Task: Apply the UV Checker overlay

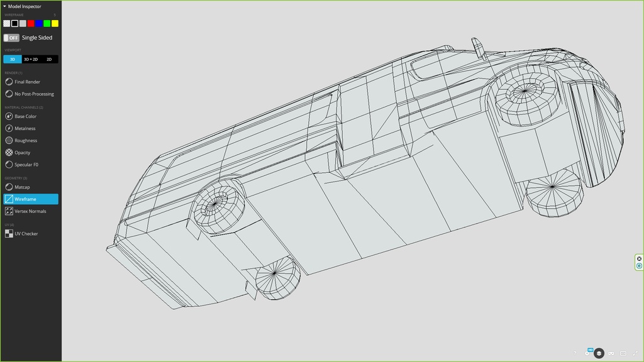Action: 26,234
